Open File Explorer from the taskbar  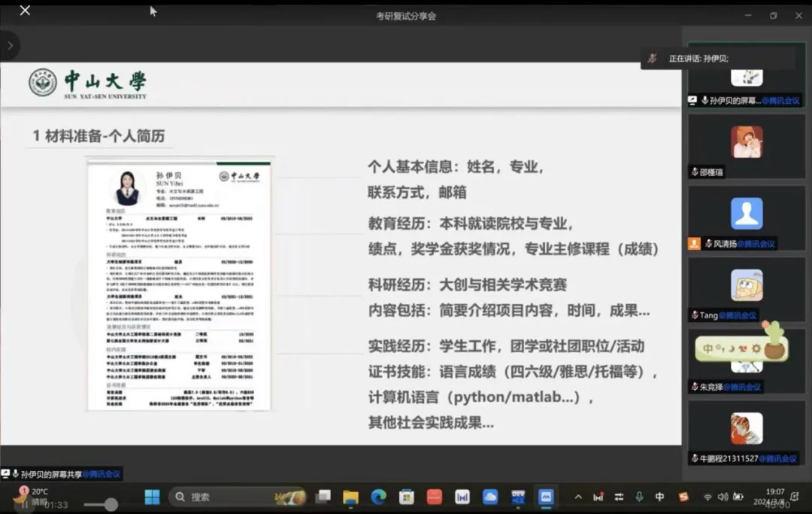click(x=350, y=497)
